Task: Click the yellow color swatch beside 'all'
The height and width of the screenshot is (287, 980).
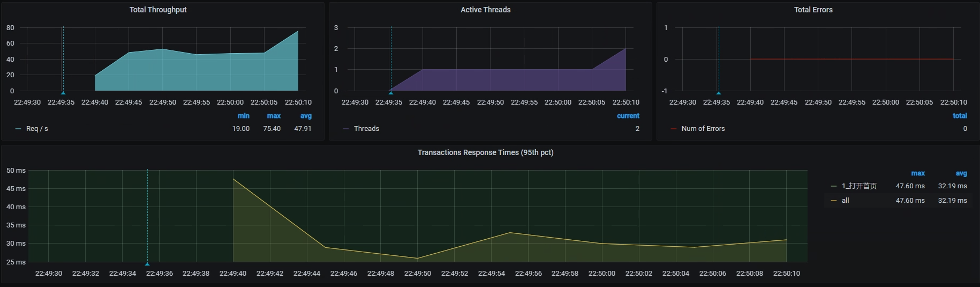Action: click(833, 201)
